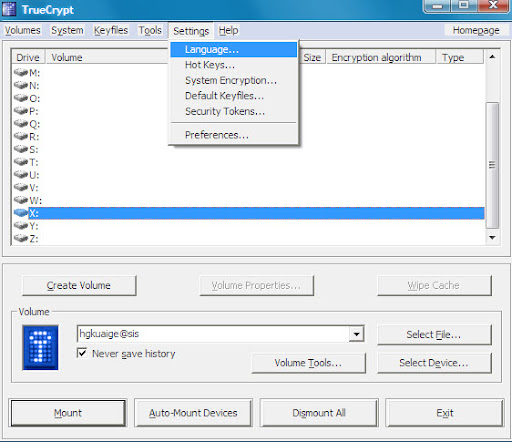Click the drive list scroll up arrow
This screenshot has height=442, width=512.
point(492,57)
